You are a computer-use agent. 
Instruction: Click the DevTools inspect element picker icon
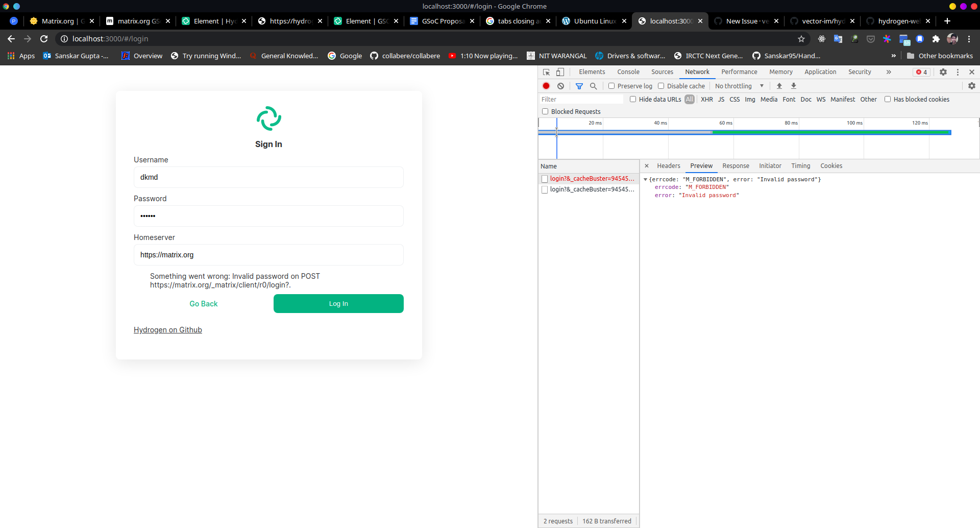(x=546, y=72)
